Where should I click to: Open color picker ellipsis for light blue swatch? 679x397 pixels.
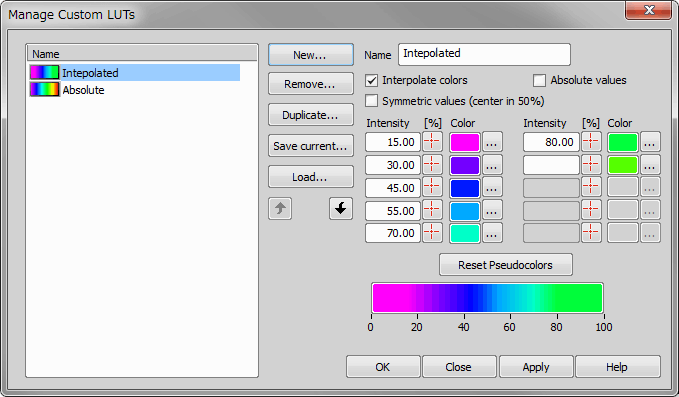492,211
